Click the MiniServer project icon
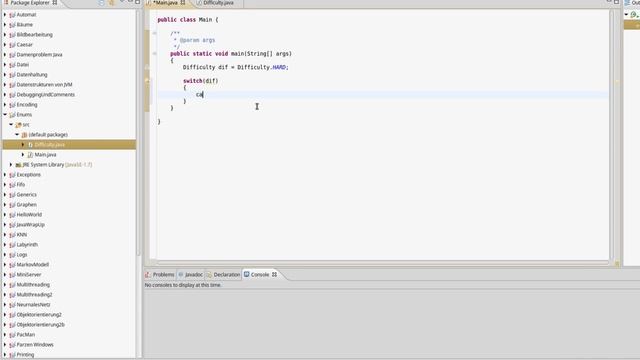Image resolution: width=640 pixels, height=360 pixels. coord(12,275)
